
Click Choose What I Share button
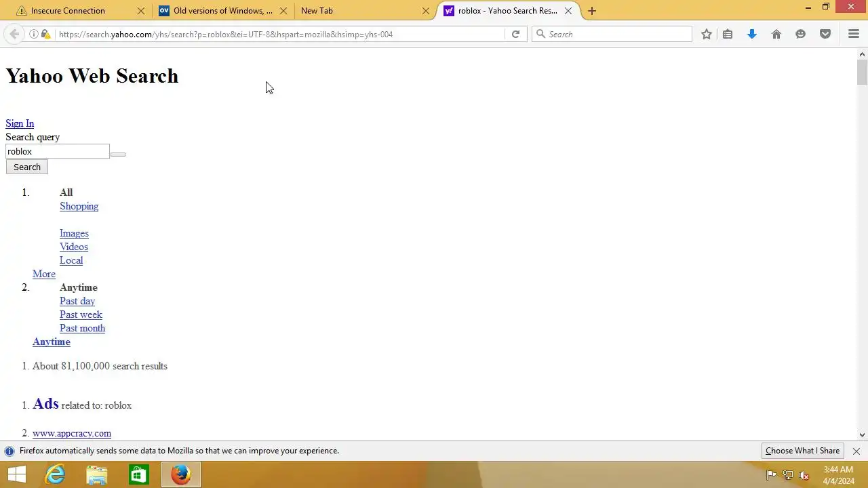tap(802, 451)
